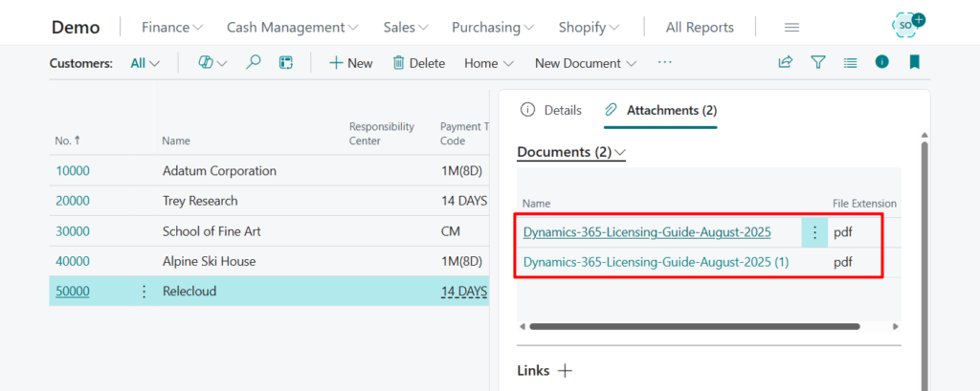
Task: Click the search magnifier icon in toolbar
Action: [254, 63]
